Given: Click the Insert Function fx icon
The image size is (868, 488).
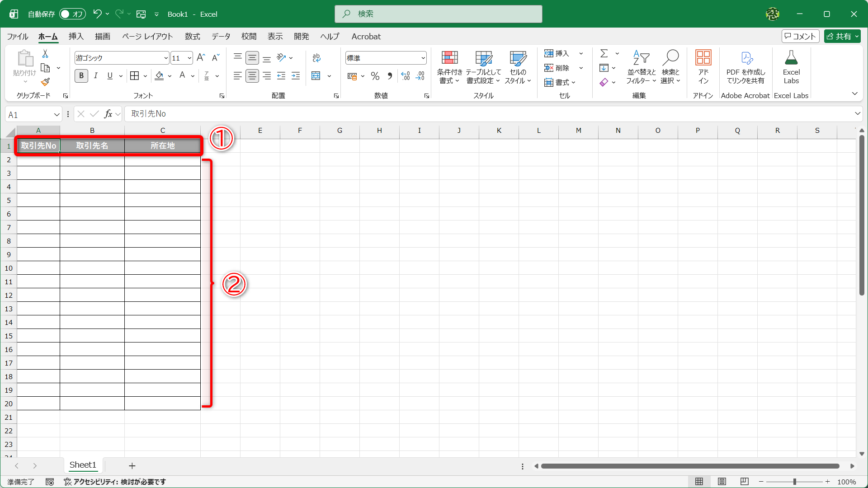Looking at the screenshot, I should point(108,114).
